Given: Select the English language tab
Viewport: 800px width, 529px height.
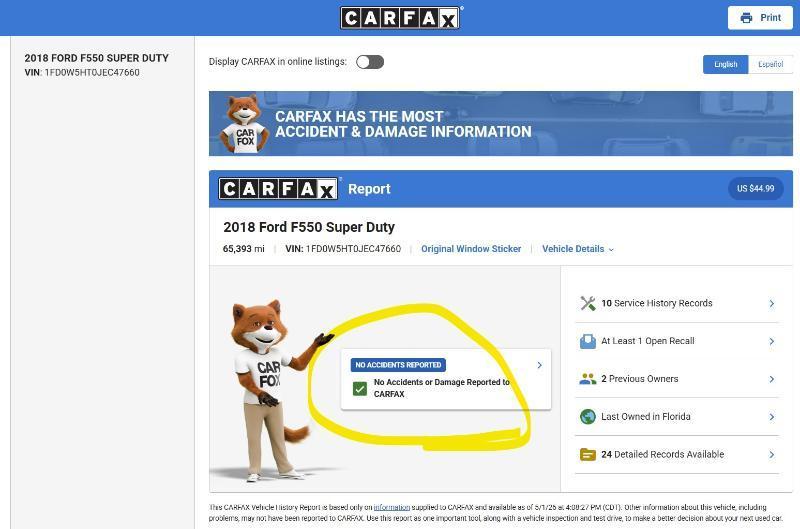Looking at the screenshot, I should tap(726, 64).
